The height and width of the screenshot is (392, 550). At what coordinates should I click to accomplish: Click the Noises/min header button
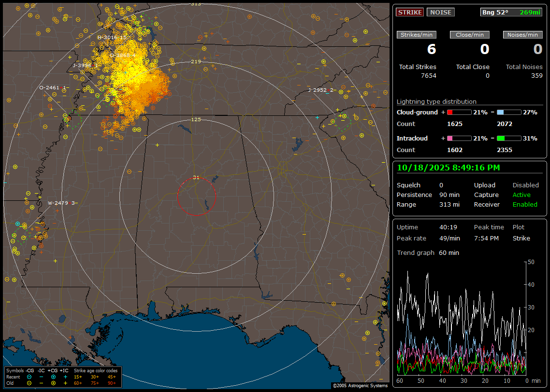(x=522, y=35)
